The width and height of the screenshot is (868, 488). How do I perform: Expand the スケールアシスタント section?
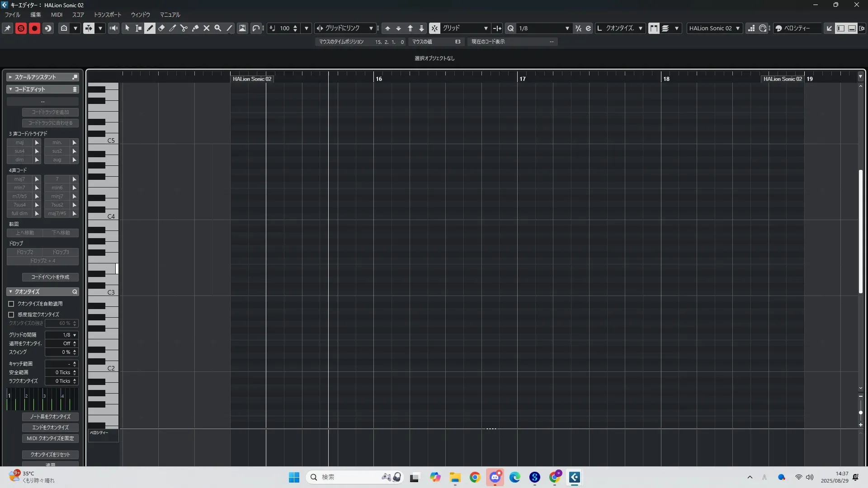tap(10, 77)
